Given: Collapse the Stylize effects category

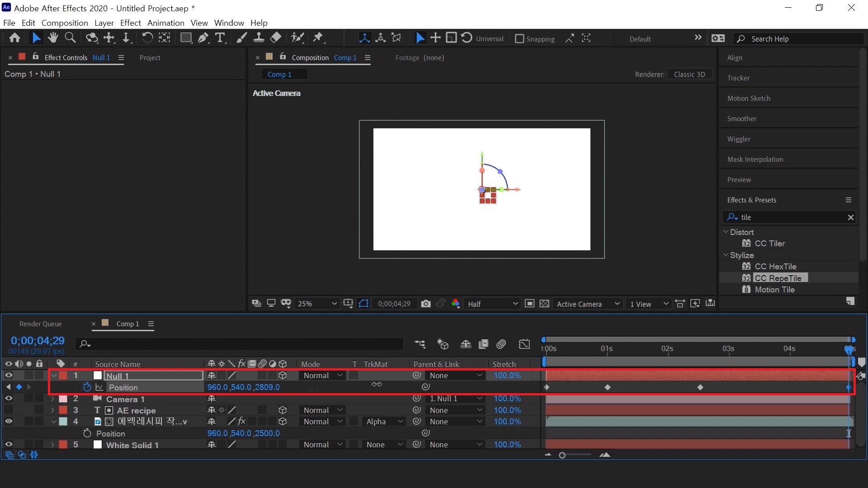Looking at the screenshot, I should click(726, 255).
